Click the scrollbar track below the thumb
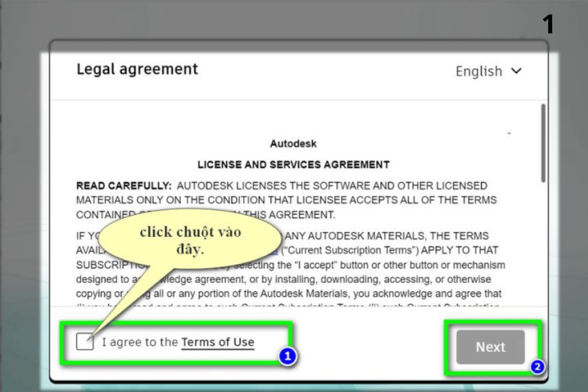Image resolution: width=588 pixels, height=392 pixels. click(543, 248)
